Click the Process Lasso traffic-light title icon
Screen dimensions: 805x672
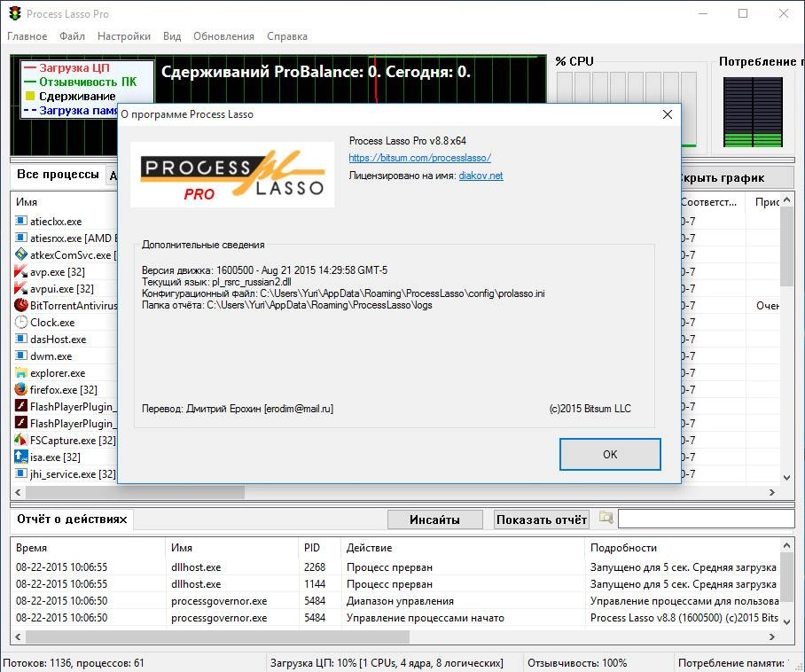point(15,13)
